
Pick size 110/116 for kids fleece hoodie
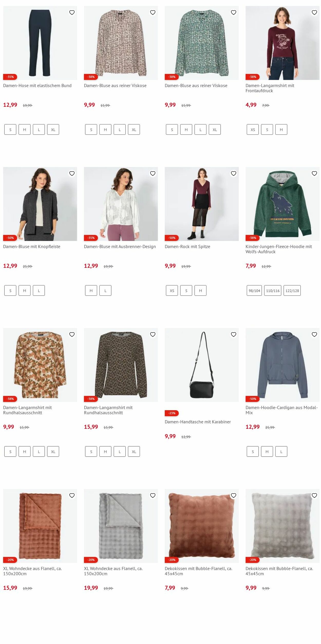click(x=273, y=291)
